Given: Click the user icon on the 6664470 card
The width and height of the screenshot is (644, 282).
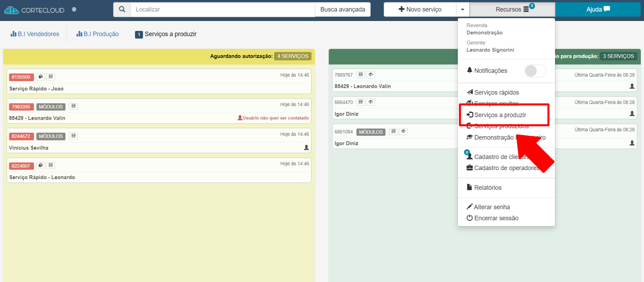Looking at the screenshot, I should point(632,114).
